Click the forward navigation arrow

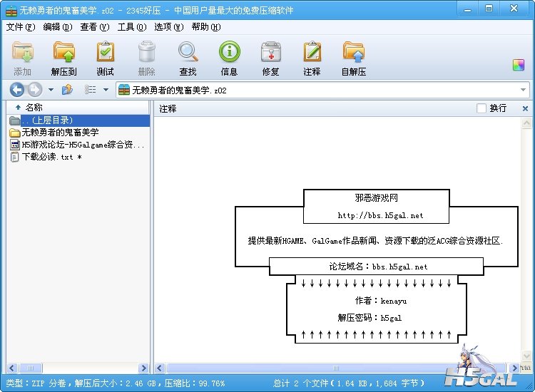[x=34, y=90]
